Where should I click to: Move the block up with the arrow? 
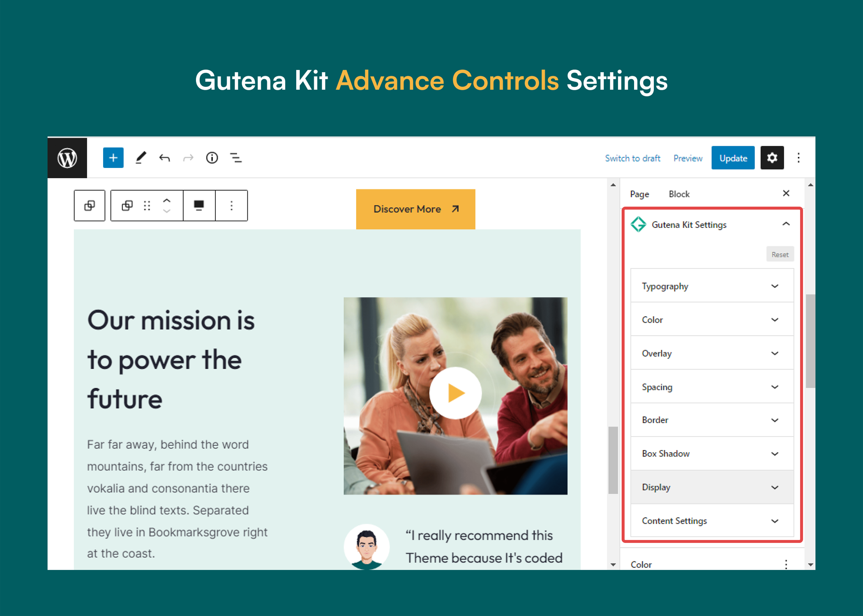point(166,200)
